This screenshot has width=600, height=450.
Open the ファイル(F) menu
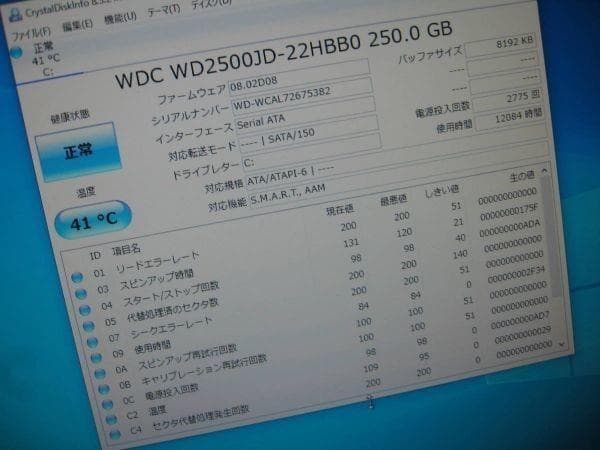[x=31, y=33]
